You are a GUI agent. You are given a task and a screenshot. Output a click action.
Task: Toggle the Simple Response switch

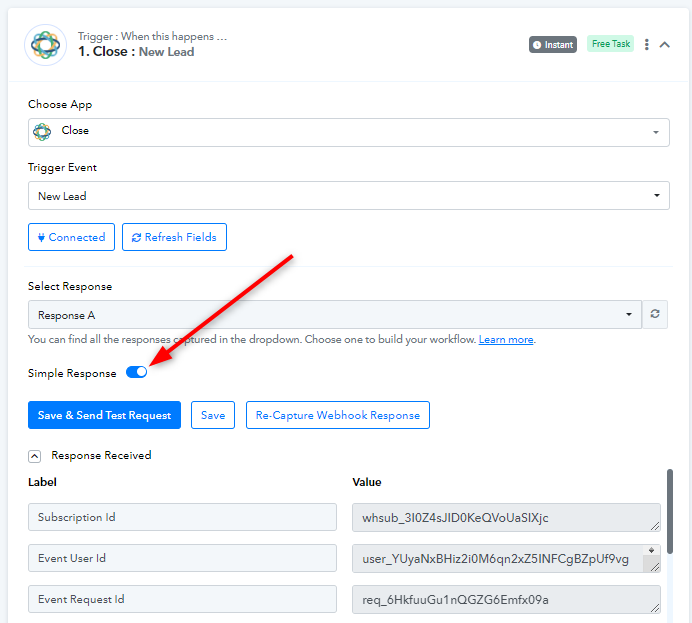pyautogui.click(x=136, y=372)
